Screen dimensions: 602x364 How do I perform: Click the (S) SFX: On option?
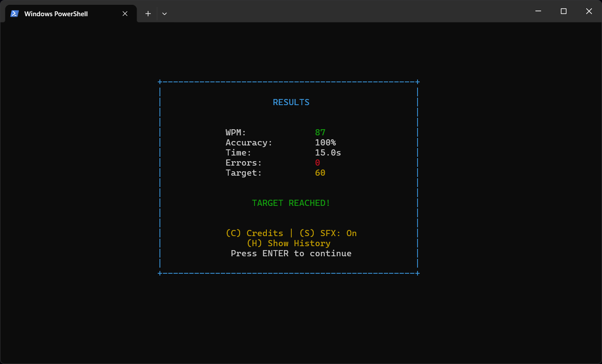click(328, 233)
